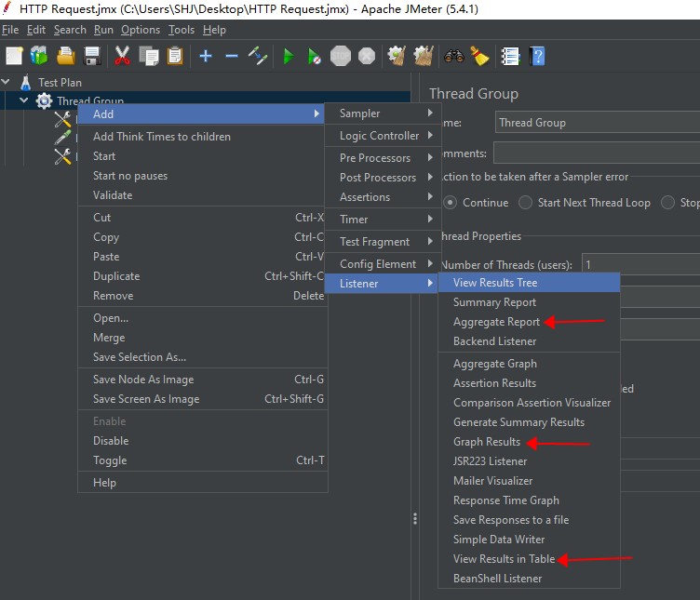The image size is (700, 600).
Task: Expand the Pre Processors submenu
Action: point(383,158)
